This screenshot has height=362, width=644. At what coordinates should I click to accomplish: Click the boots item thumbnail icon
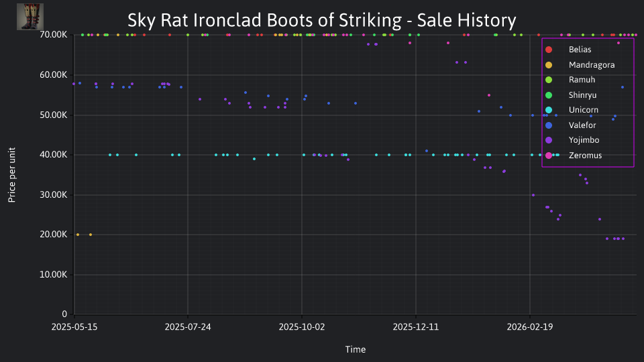click(30, 16)
